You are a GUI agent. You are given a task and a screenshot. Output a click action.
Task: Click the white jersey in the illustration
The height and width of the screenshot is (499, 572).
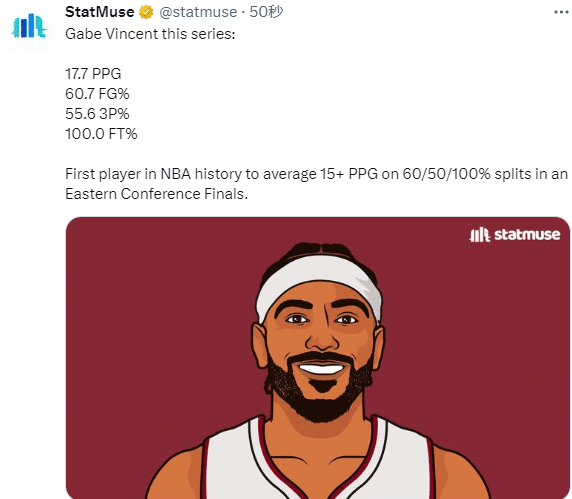(x=317, y=461)
